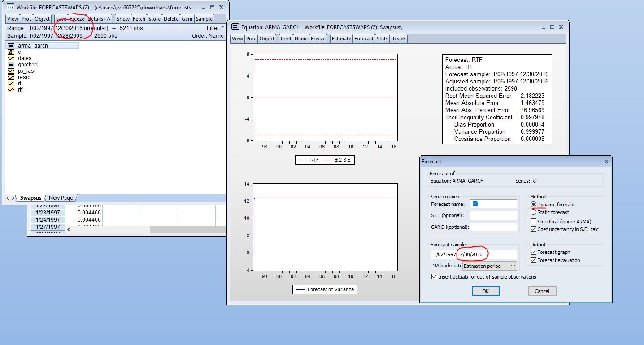The height and width of the screenshot is (345, 644).
Task: Click Print in equation toolbar
Action: point(286,39)
